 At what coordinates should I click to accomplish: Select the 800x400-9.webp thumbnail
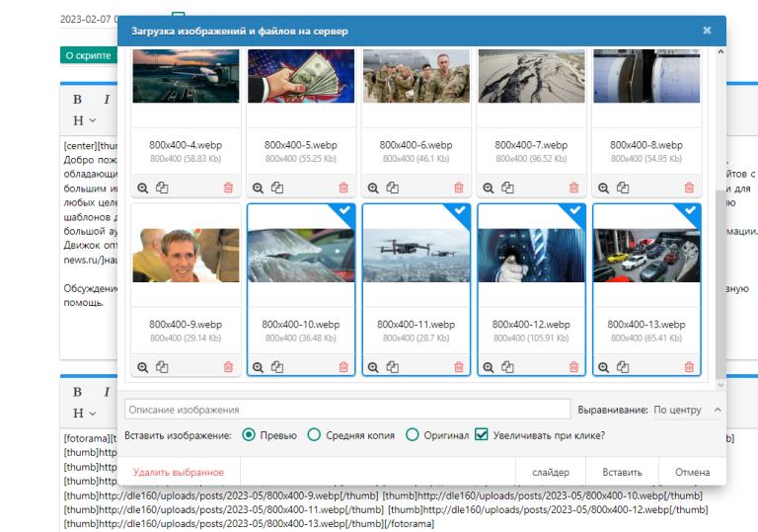(x=187, y=256)
